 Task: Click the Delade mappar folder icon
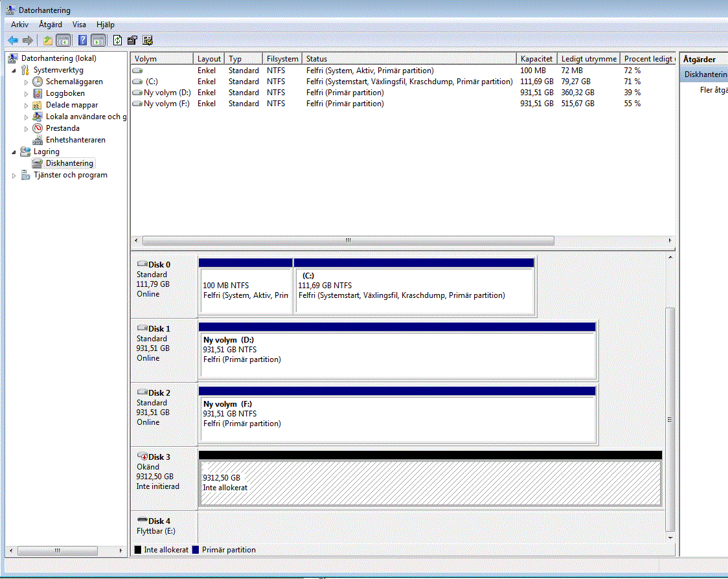click(x=38, y=105)
